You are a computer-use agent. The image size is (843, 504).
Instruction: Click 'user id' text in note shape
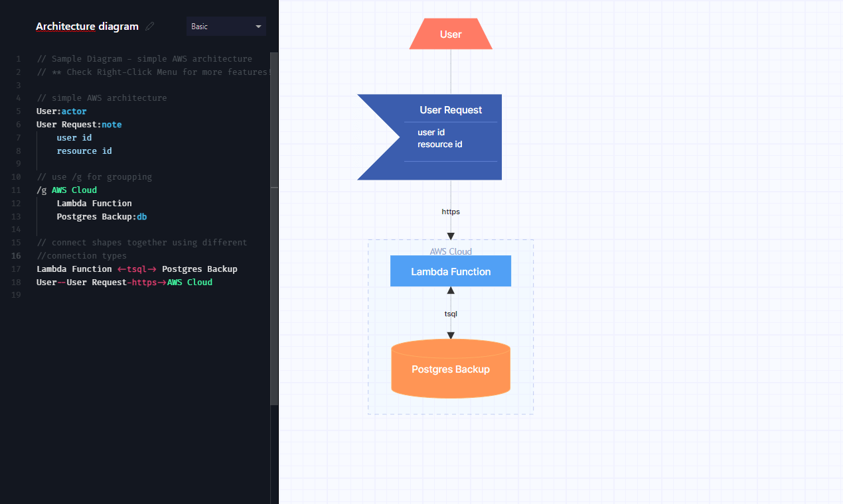point(431,132)
